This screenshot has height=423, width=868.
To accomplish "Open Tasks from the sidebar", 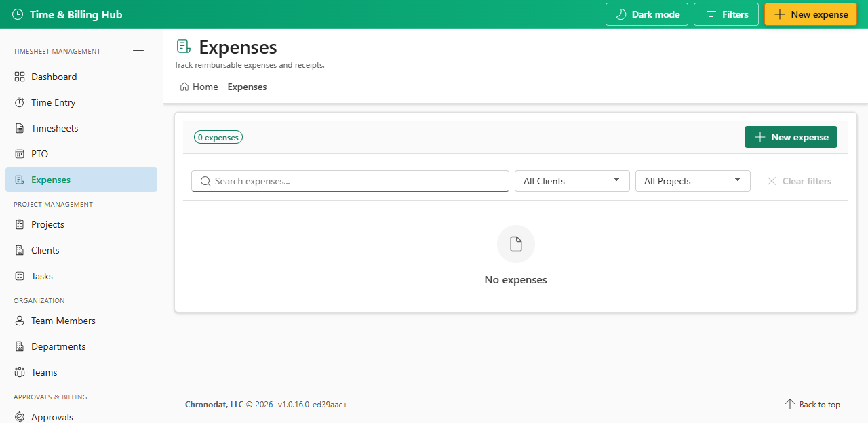I will tap(81, 276).
